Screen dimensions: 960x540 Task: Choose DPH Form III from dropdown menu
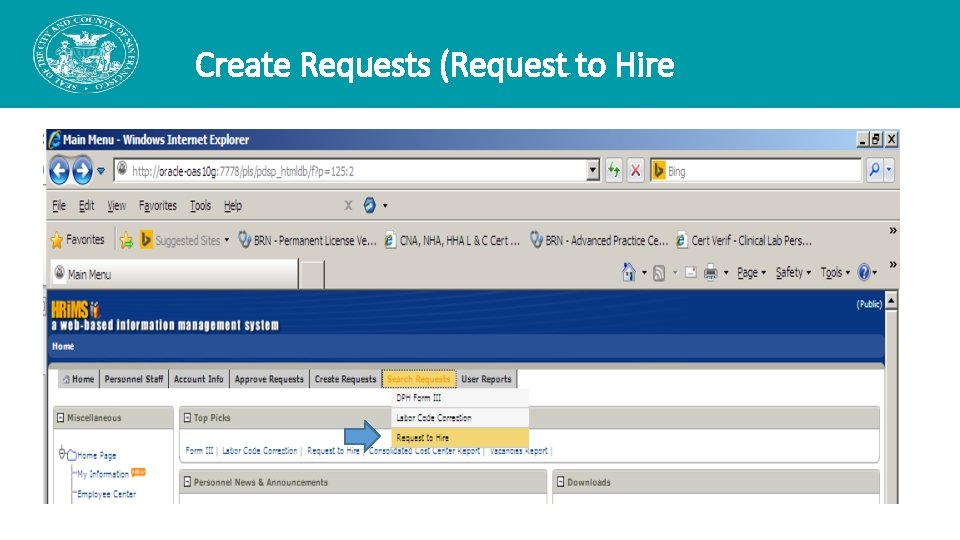click(x=460, y=398)
